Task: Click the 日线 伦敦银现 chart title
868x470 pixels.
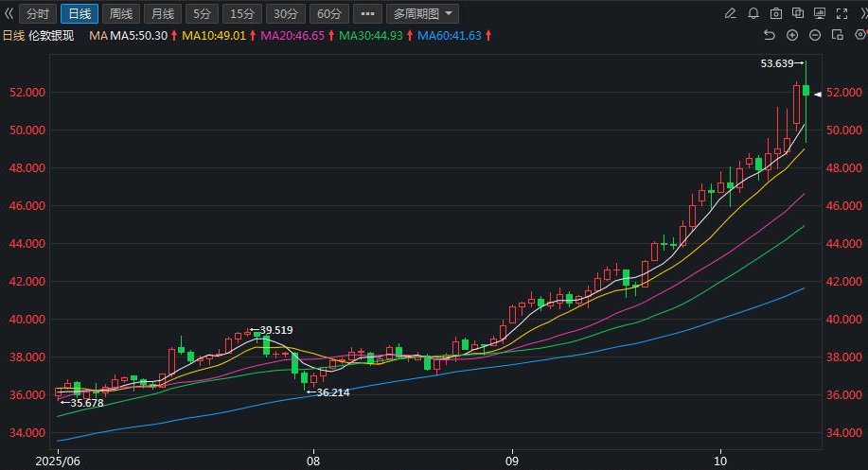Action: [x=38, y=36]
